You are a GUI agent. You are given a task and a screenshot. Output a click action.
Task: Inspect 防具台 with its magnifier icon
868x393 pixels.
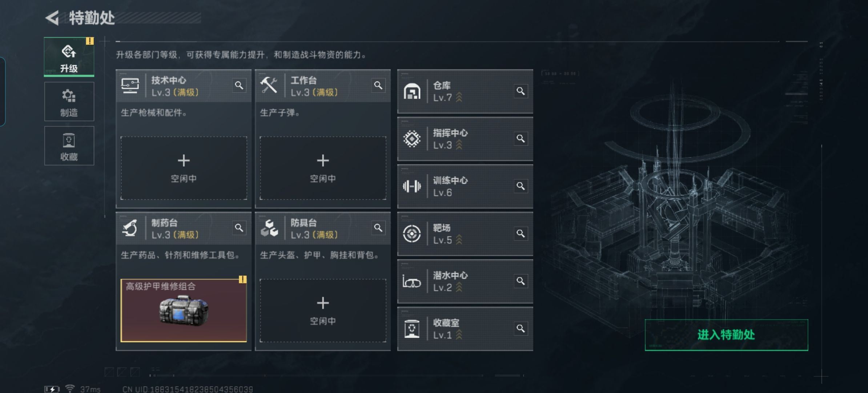(x=378, y=228)
